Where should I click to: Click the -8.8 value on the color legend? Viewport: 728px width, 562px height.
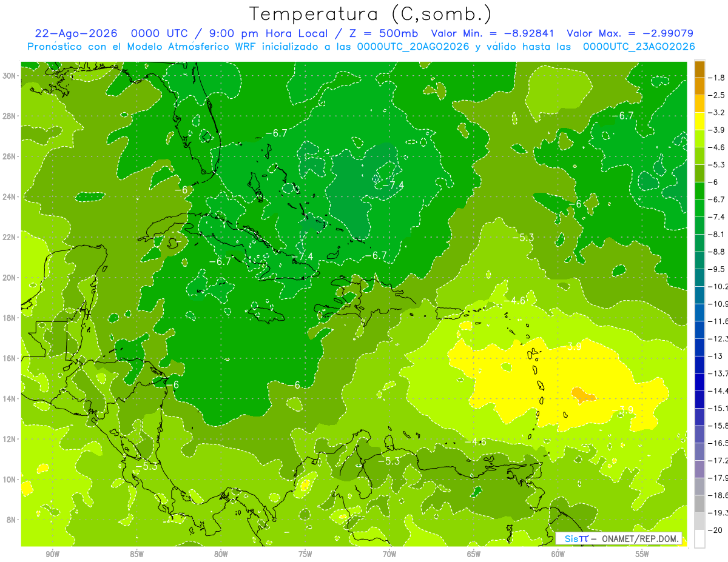[716, 252]
